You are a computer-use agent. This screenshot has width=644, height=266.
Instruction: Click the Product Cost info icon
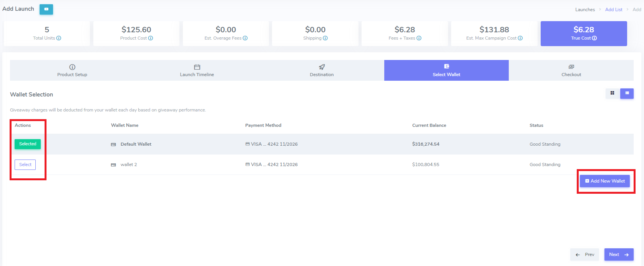151,38
